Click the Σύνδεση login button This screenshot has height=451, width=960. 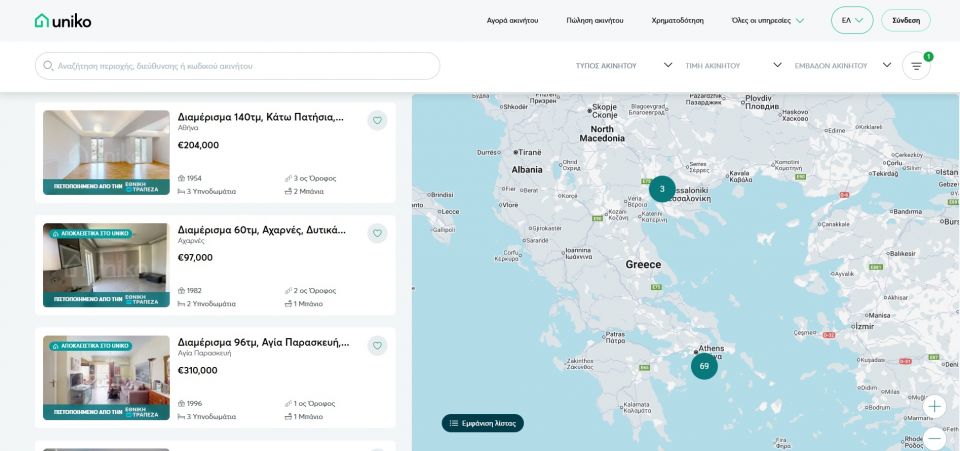pyautogui.click(x=905, y=20)
